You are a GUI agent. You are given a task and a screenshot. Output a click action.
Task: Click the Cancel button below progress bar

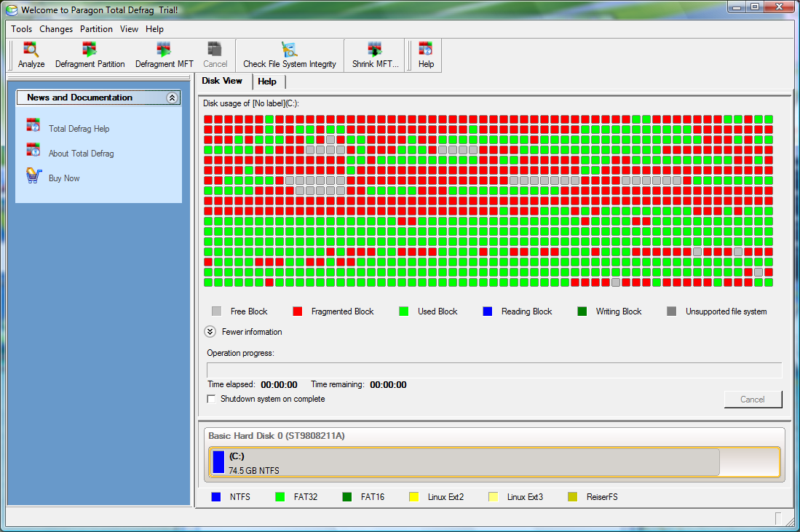[x=753, y=400]
